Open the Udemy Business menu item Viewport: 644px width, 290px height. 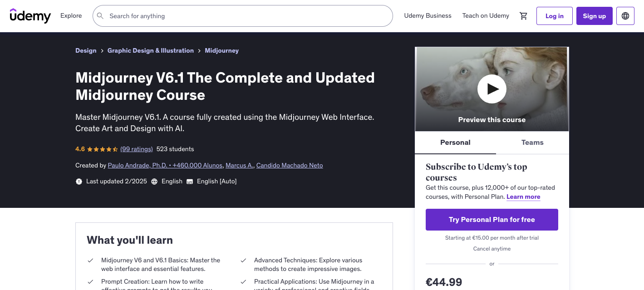pyautogui.click(x=428, y=15)
